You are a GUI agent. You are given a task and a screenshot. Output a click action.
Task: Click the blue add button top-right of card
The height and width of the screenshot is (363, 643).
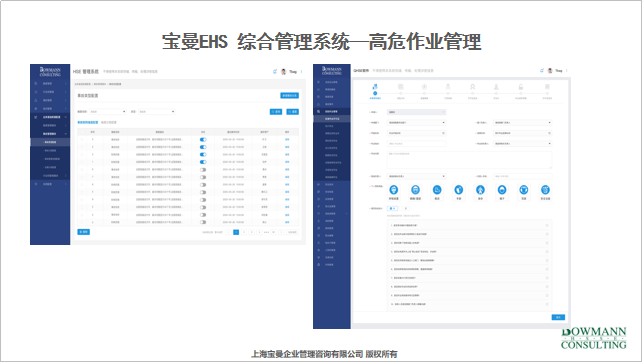coord(290,96)
